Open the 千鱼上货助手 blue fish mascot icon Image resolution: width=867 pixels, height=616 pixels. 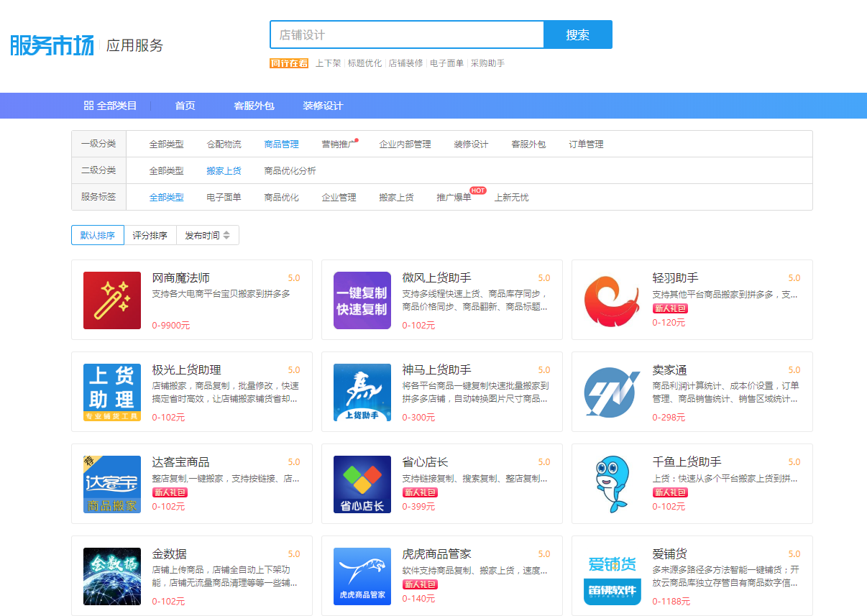point(613,484)
